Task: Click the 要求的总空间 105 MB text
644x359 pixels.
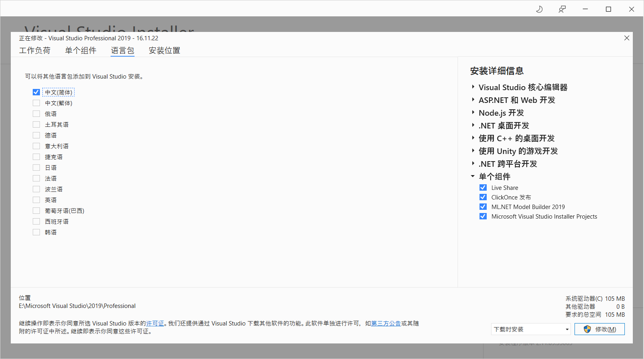Action: [x=595, y=315]
